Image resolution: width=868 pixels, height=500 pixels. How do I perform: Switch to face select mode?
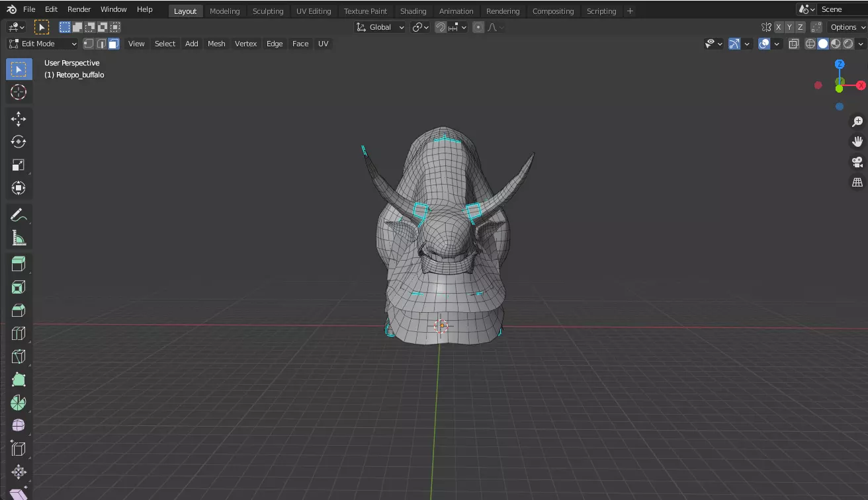[x=114, y=44]
